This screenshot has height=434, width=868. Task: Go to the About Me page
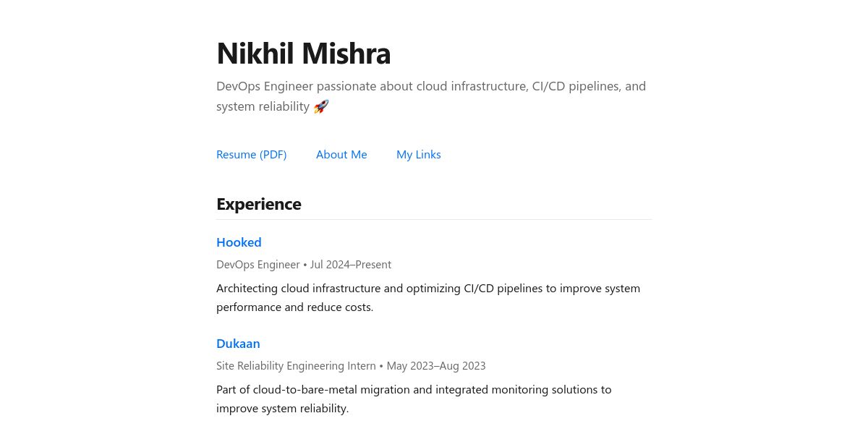click(x=341, y=154)
